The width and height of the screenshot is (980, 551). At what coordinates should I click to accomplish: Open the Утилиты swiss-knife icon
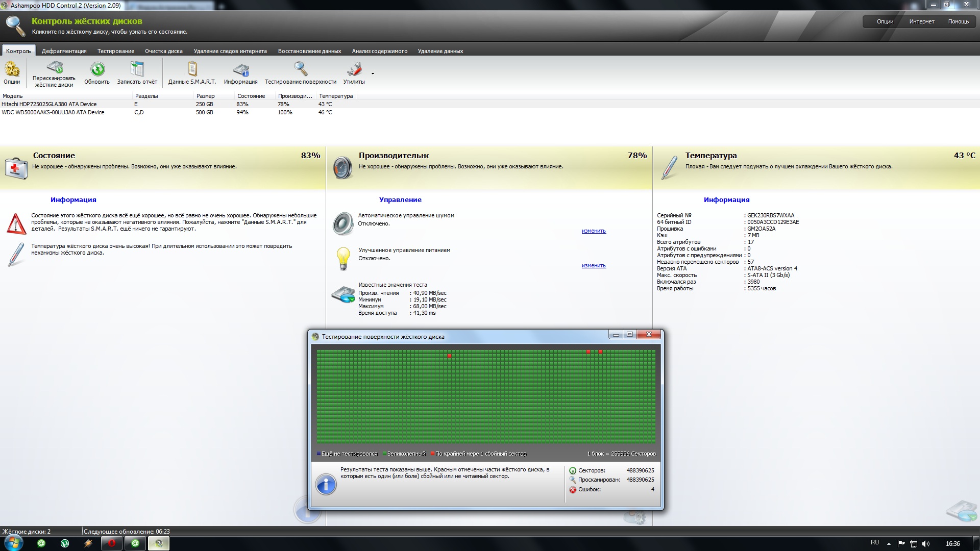coord(354,69)
